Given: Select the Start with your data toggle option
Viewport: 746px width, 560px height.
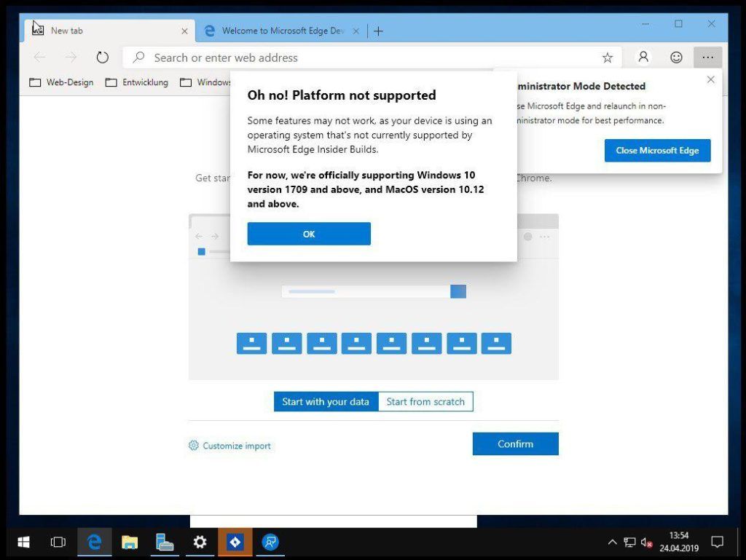Looking at the screenshot, I should [326, 401].
